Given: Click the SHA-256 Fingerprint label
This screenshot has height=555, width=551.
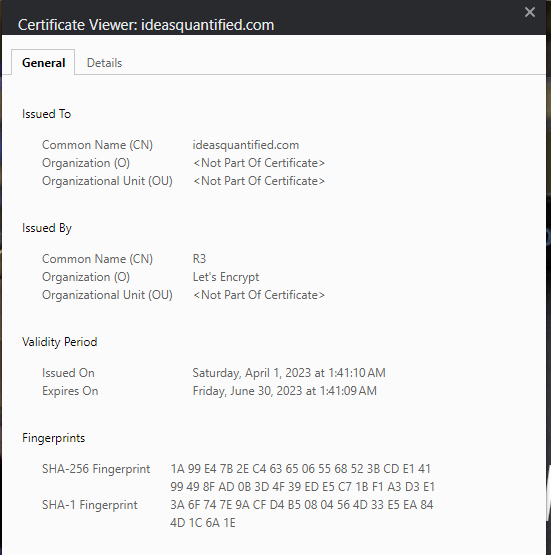Looking at the screenshot, I should click(96, 469).
